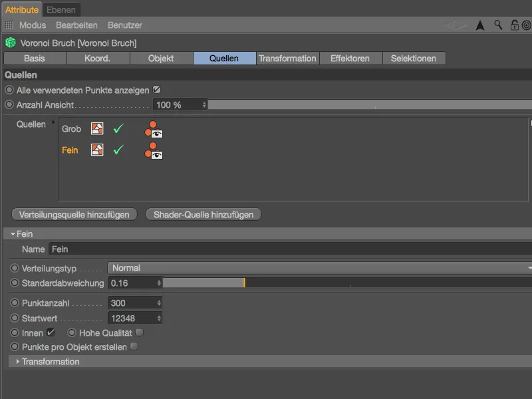Click animation dot beside 'Punkte pro Objekt erstellen'
The height and width of the screenshot is (399, 532).
click(x=15, y=346)
